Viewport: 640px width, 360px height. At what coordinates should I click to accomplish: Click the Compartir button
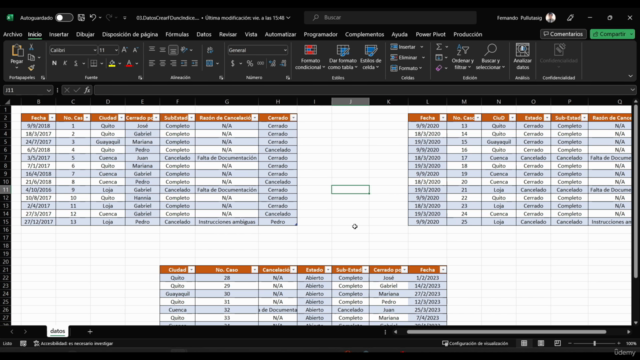point(612,34)
